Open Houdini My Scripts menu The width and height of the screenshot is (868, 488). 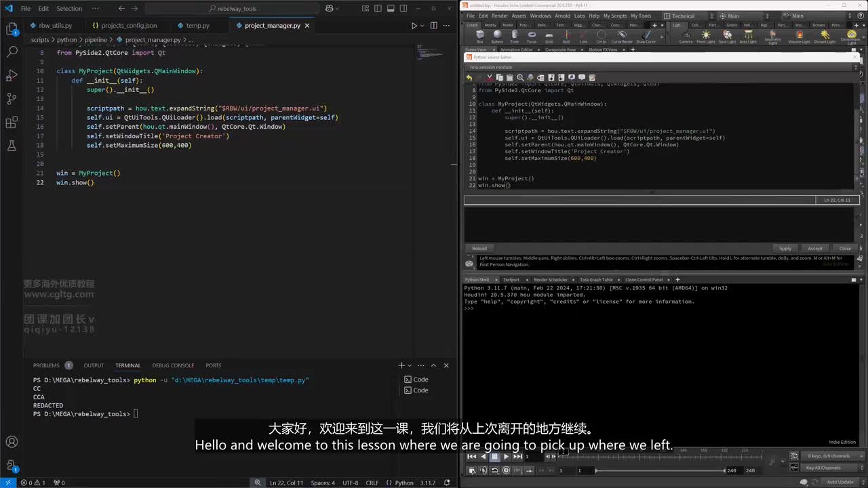615,16
